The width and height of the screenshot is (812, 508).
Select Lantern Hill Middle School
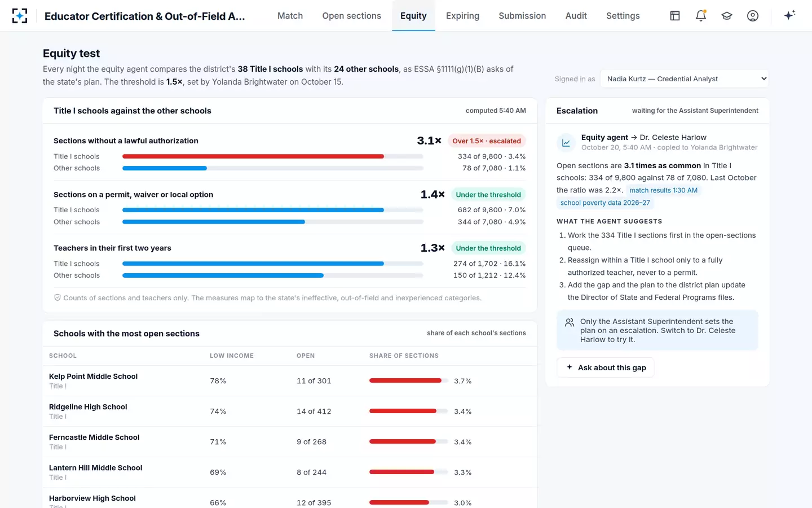point(95,468)
